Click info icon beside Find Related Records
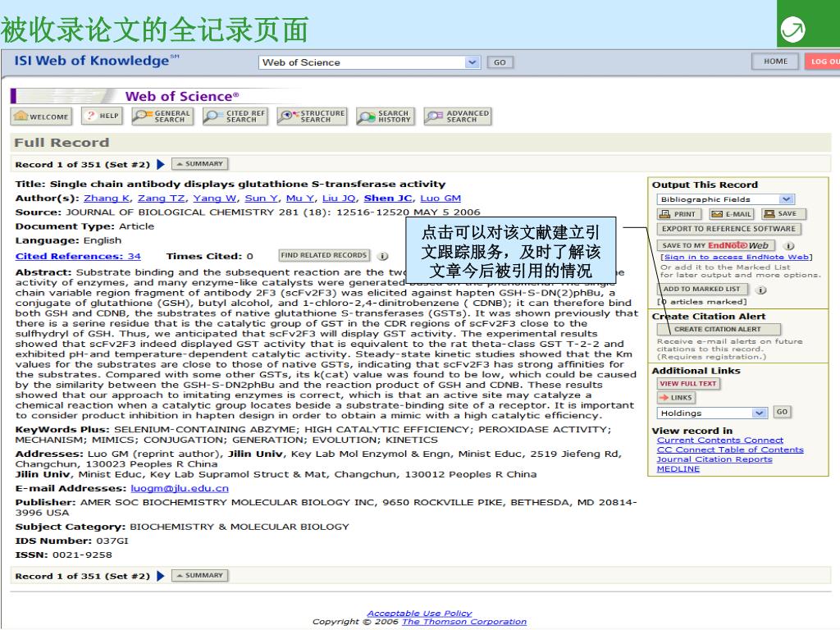This screenshot has width=840, height=630. tap(382, 256)
